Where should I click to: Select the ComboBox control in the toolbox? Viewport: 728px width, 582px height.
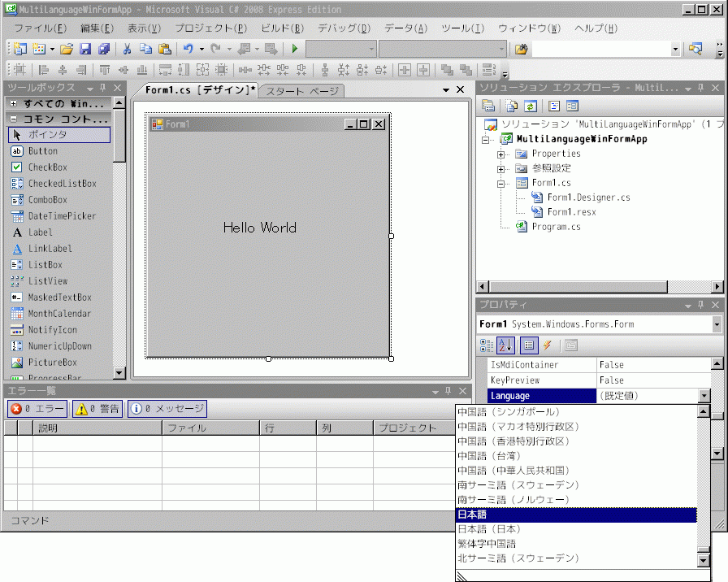[x=59, y=200]
